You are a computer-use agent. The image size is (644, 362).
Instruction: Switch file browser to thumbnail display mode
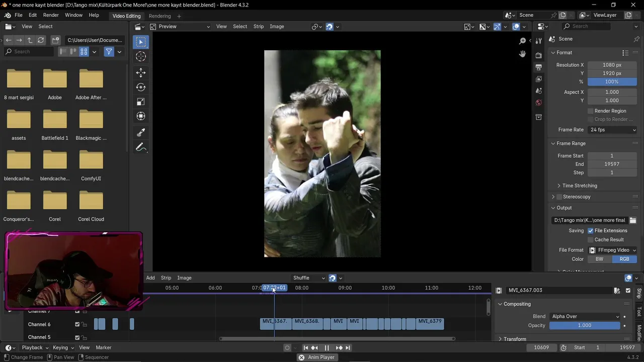click(x=84, y=51)
